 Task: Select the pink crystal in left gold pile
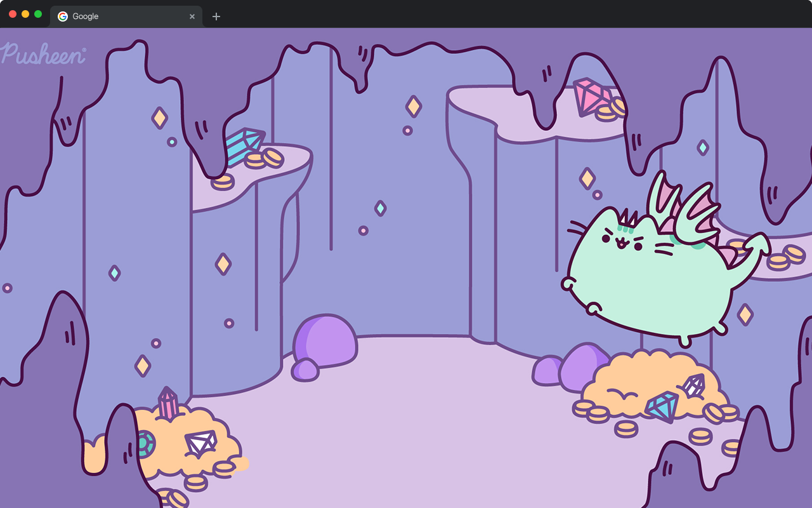167,403
